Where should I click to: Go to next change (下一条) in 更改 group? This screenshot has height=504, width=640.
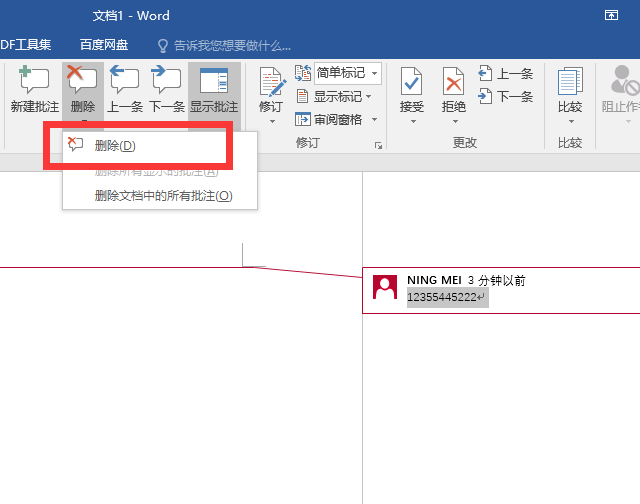(x=505, y=97)
